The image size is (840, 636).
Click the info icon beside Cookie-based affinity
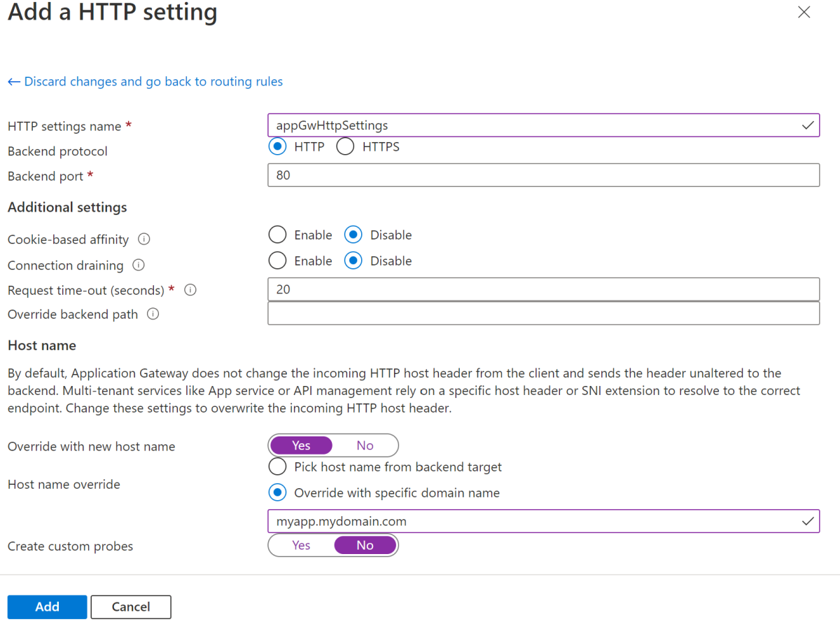click(144, 239)
